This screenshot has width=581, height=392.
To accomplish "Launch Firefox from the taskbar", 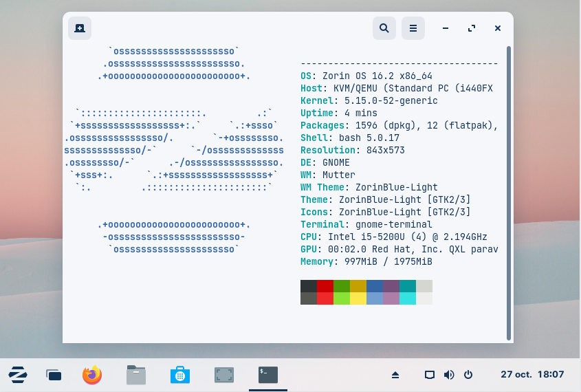I will [92, 375].
